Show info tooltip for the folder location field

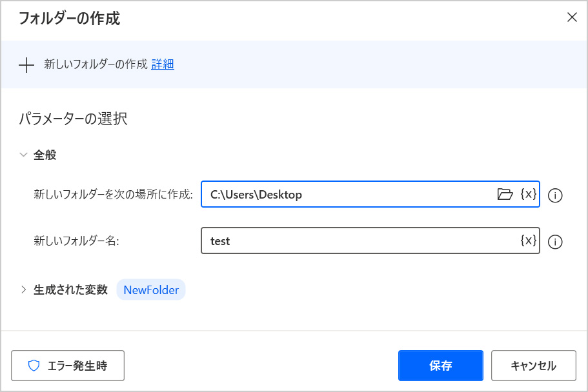pos(555,195)
